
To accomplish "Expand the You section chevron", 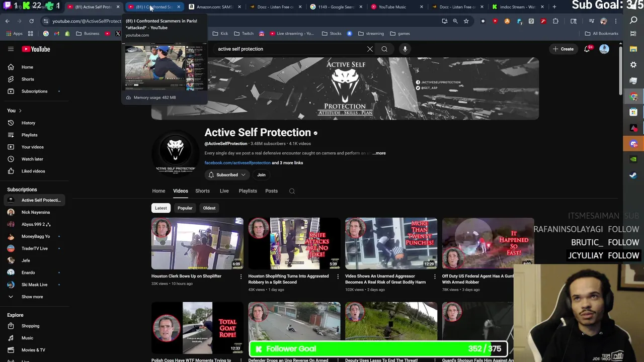I will point(20,111).
